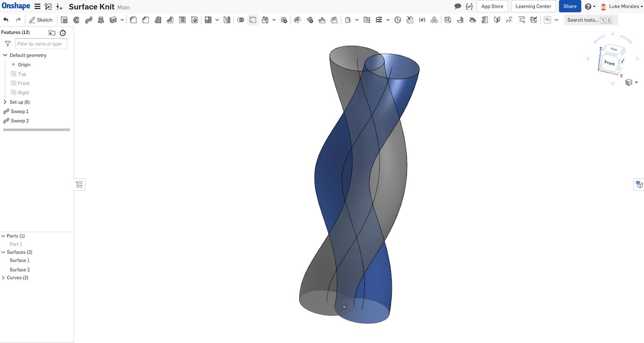Click the filter features input field

point(41,44)
